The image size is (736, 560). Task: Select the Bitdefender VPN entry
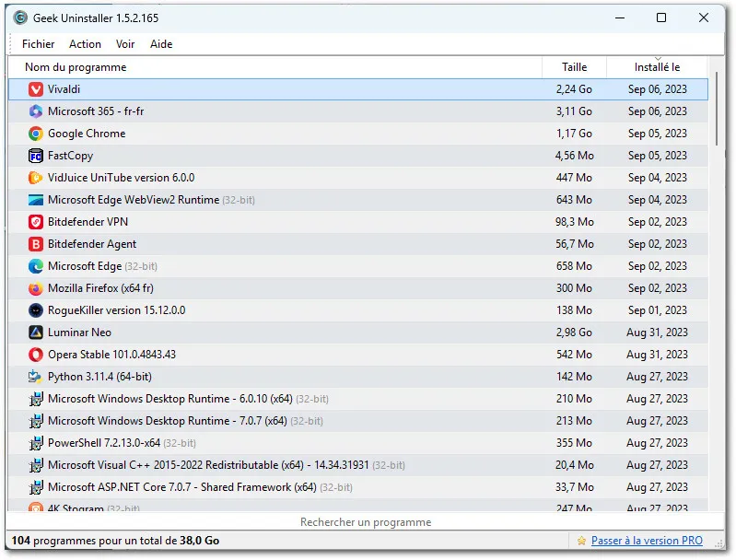(88, 222)
